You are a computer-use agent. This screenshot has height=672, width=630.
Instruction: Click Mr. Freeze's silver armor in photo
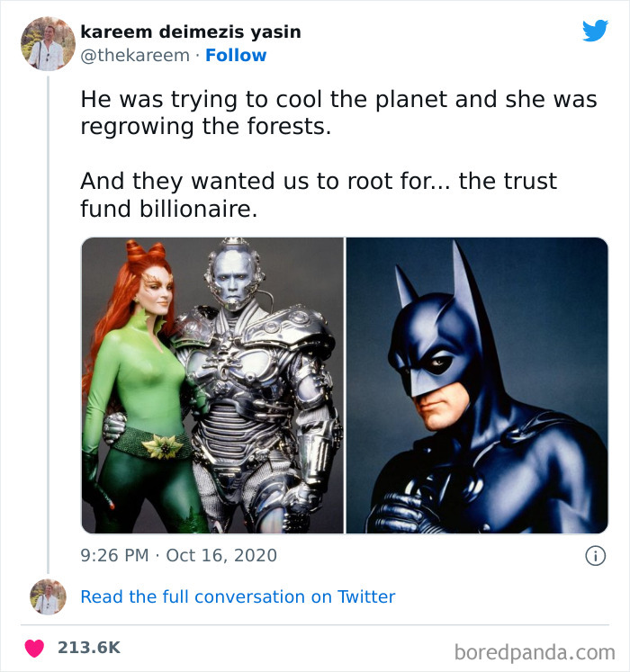pyautogui.click(x=261, y=387)
